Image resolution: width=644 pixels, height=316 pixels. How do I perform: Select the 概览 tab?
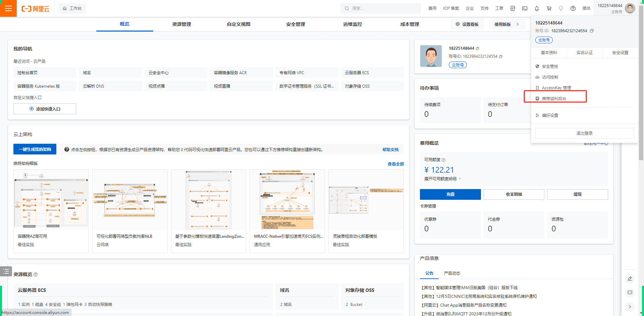(x=124, y=24)
